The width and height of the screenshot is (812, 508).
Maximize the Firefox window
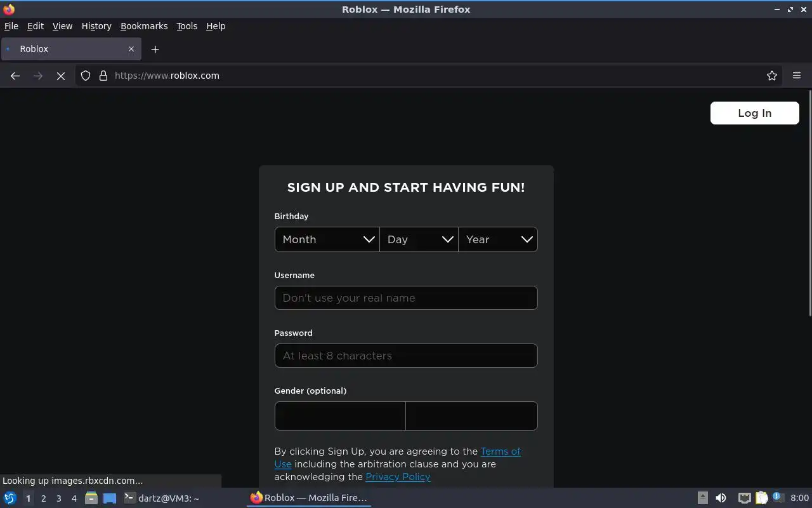[790, 10]
